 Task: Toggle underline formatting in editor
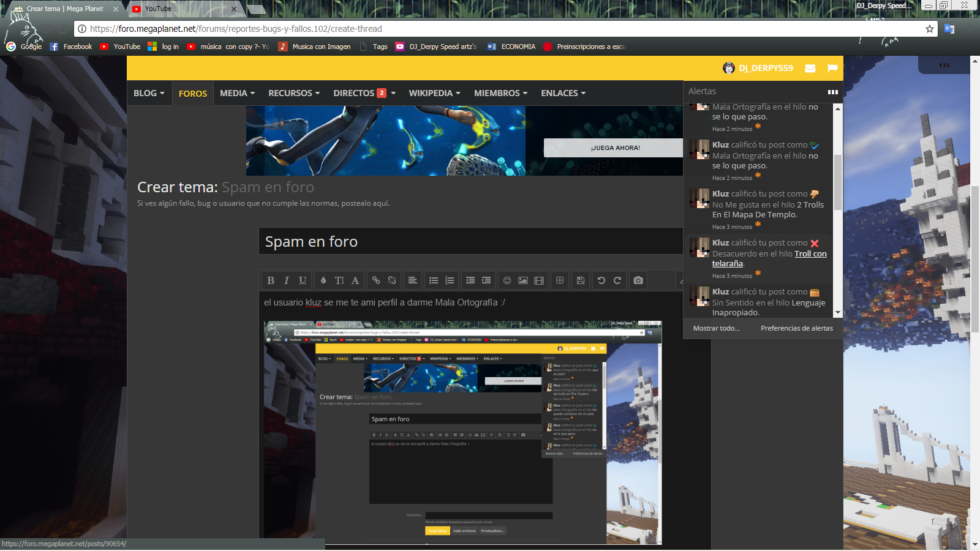pyautogui.click(x=303, y=280)
